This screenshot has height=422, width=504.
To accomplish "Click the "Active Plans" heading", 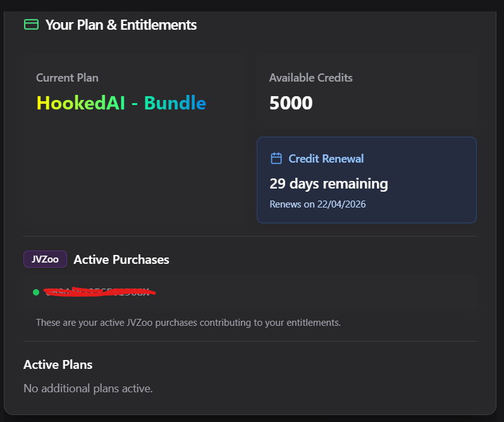I will click(58, 364).
